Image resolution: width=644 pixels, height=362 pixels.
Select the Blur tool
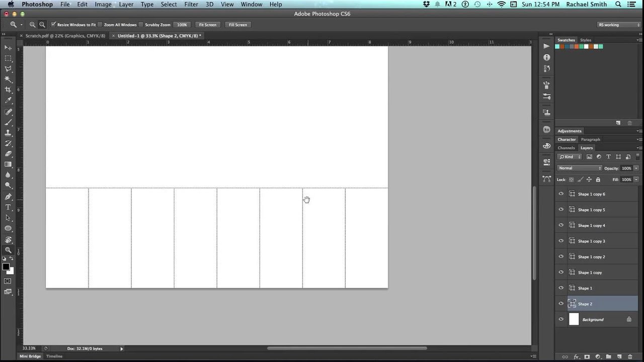pyautogui.click(x=8, y=175)
